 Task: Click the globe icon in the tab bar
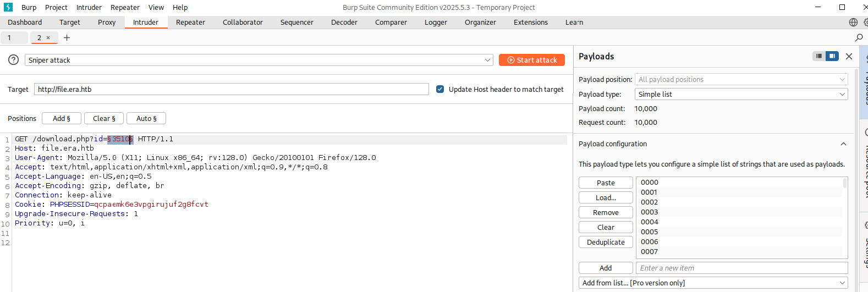point(853,23)
